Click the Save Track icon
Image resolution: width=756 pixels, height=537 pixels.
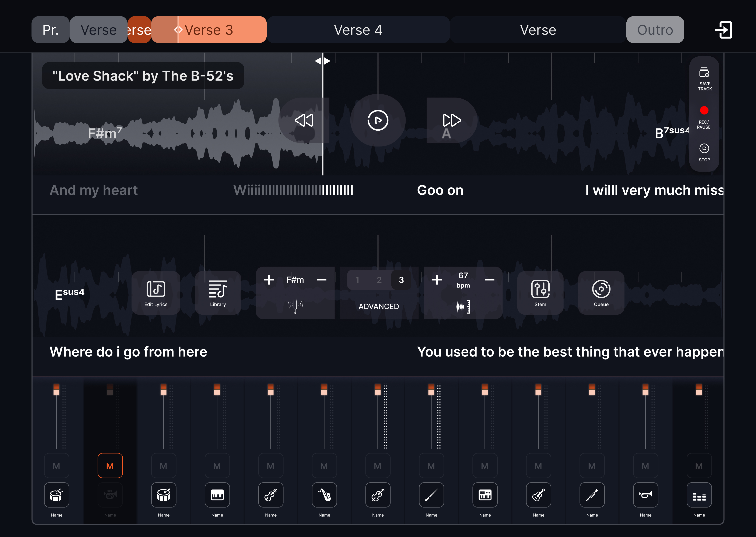point(704,79)
